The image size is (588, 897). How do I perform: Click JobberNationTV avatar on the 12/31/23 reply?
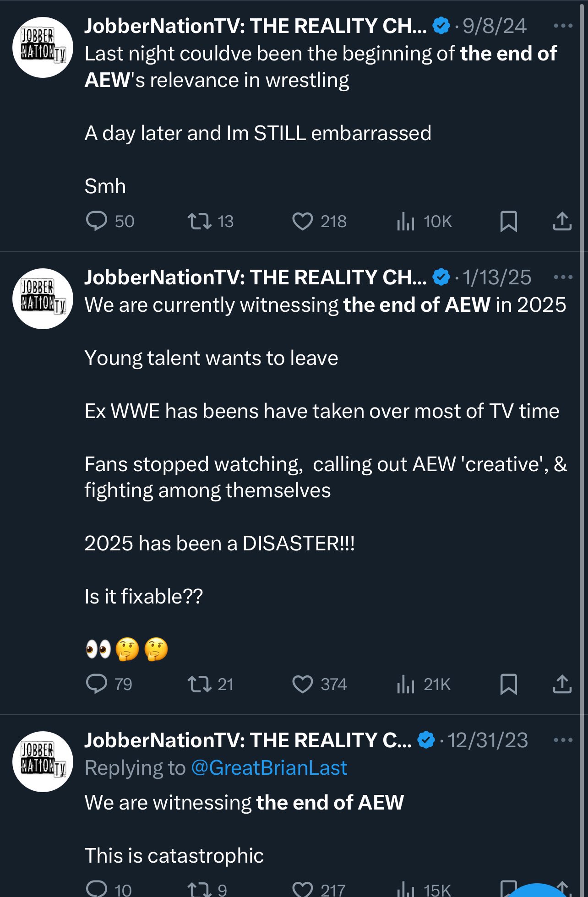pos(43,761)
